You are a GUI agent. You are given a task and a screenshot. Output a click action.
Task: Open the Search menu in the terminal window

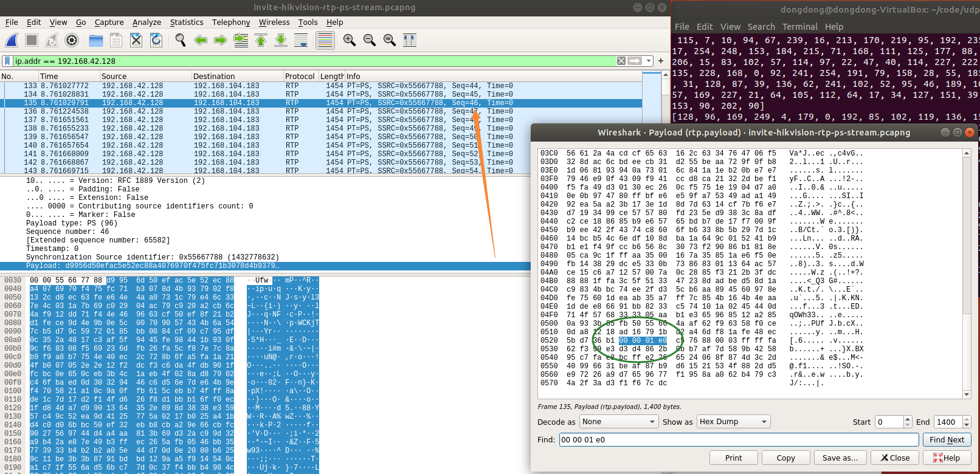[761, 27]
